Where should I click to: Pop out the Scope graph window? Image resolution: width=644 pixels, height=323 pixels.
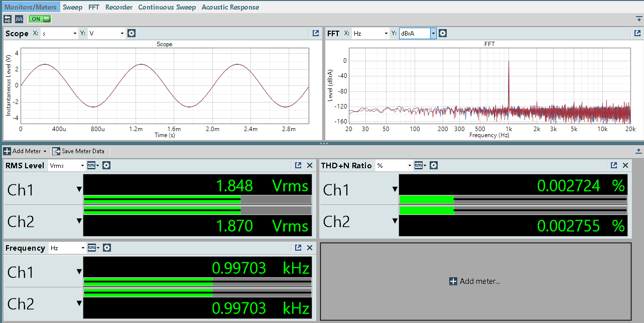pos(316,33)
